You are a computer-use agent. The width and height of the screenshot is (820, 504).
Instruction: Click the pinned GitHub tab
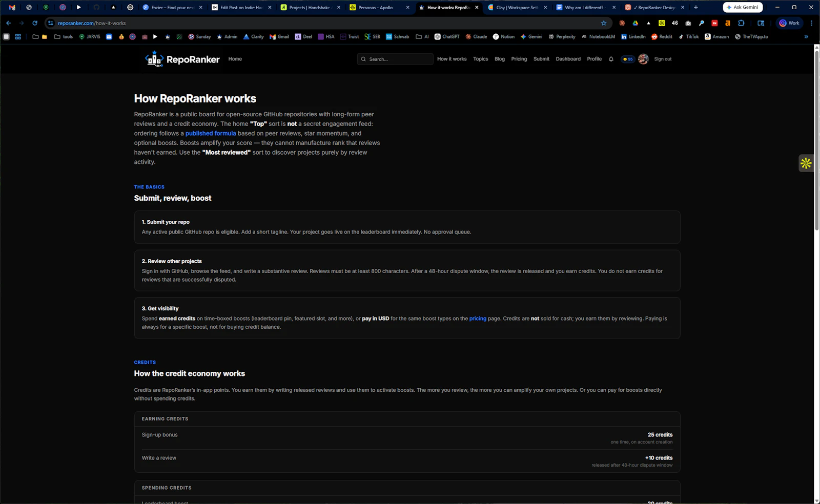coord(96,8)
